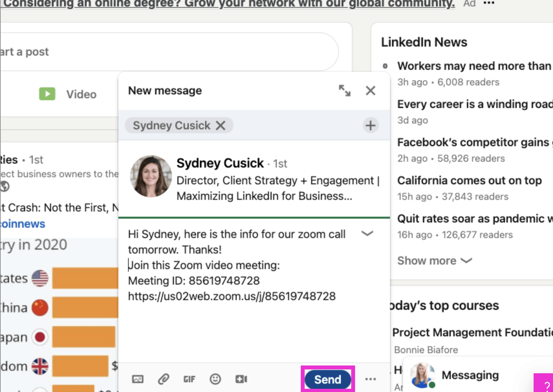The height and width of the screenshot is (392, 553).
Task: Remove Sydney Cusick recipient chip
Action: pyautogui.click(x=221, y=125)
